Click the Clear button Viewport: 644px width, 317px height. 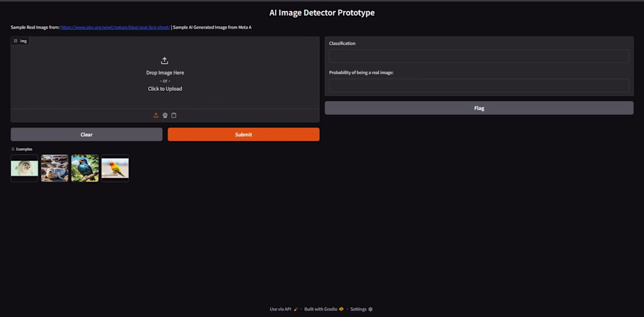click(87, 134)
